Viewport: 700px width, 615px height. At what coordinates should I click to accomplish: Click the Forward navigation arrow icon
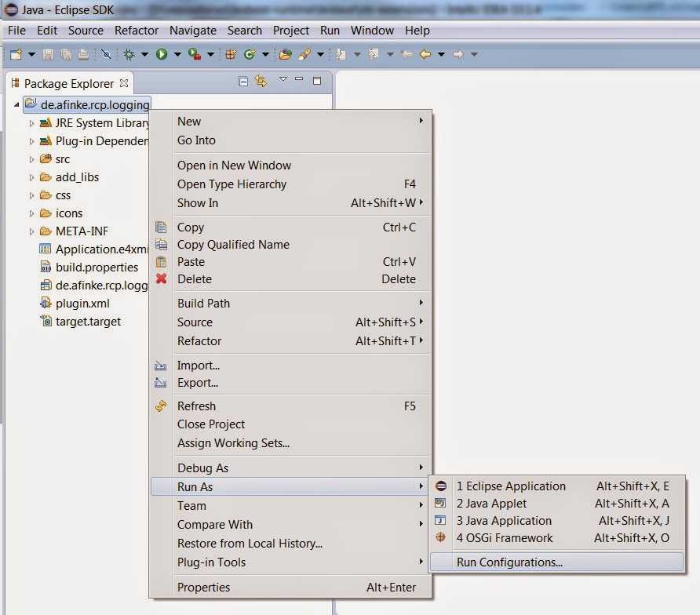(458, 54)
